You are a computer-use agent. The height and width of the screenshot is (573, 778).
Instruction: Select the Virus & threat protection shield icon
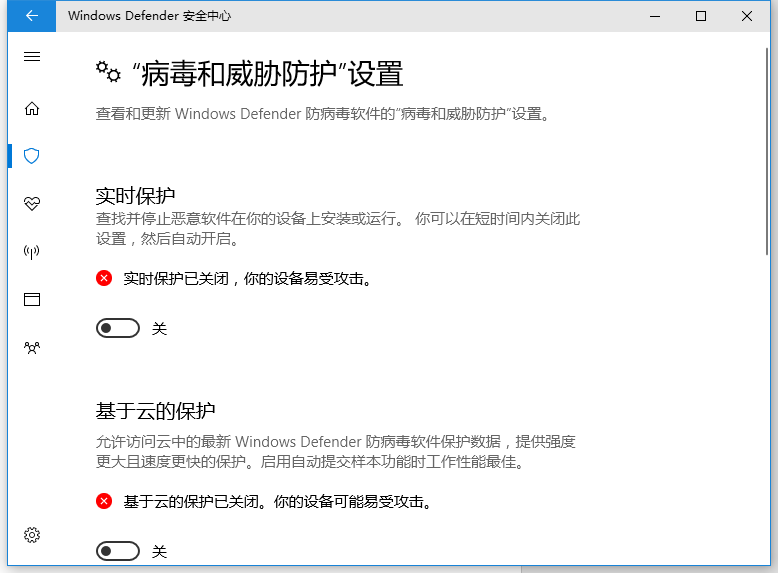32,156
